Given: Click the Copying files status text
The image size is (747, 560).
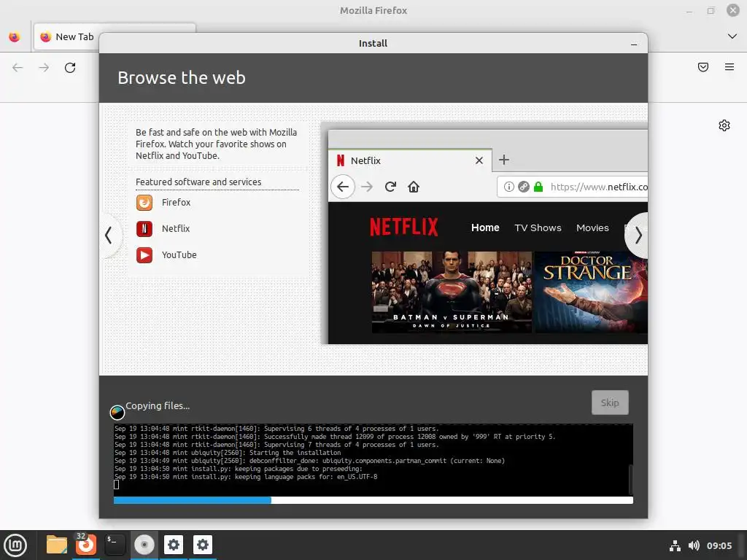Looking at the screenshot, I should tap(158, 405).
